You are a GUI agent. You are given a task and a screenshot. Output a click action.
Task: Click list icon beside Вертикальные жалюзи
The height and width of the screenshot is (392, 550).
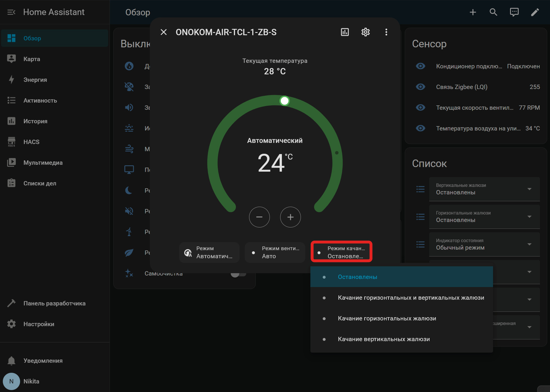coord(421,189)
